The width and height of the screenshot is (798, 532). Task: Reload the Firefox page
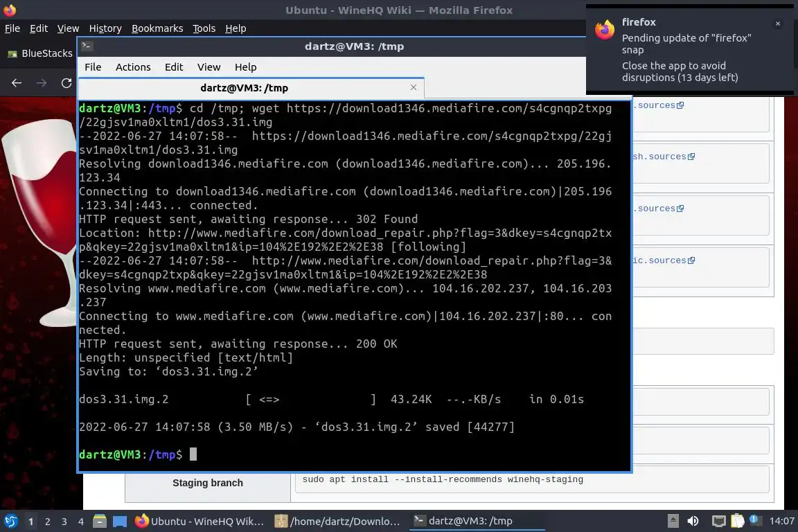point(66,83)
